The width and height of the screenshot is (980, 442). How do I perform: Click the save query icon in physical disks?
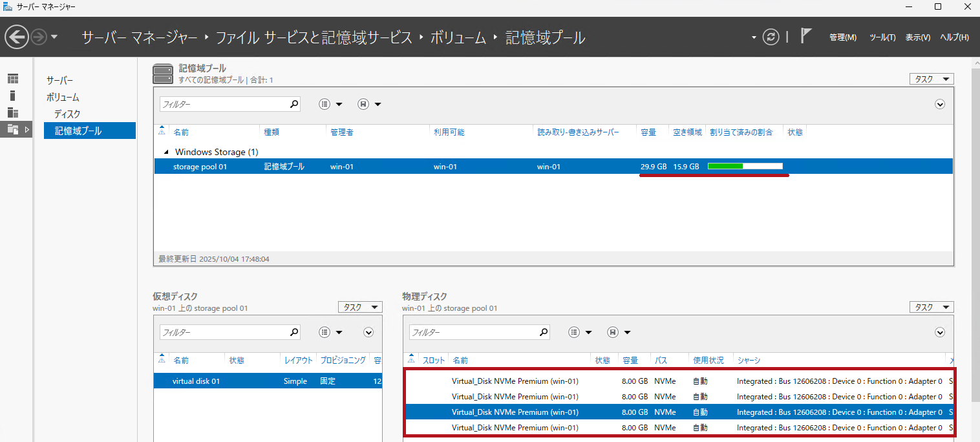[x=613, y=332]
